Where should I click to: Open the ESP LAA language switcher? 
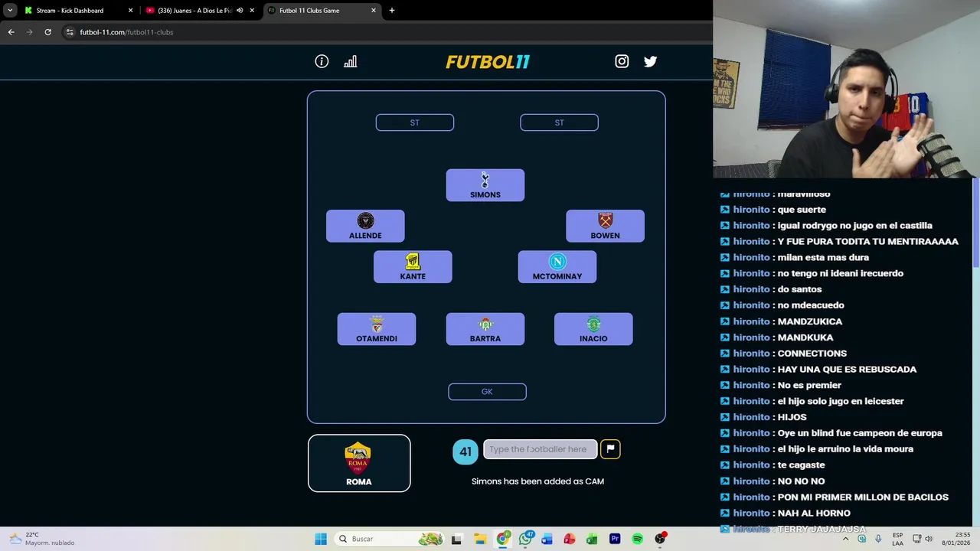(897, 539)
